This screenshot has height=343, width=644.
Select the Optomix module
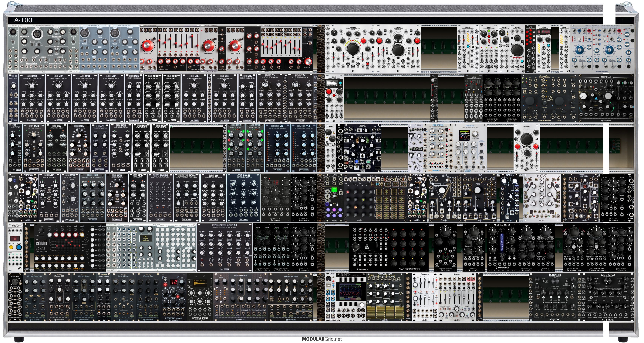click(x=415, y=148)
